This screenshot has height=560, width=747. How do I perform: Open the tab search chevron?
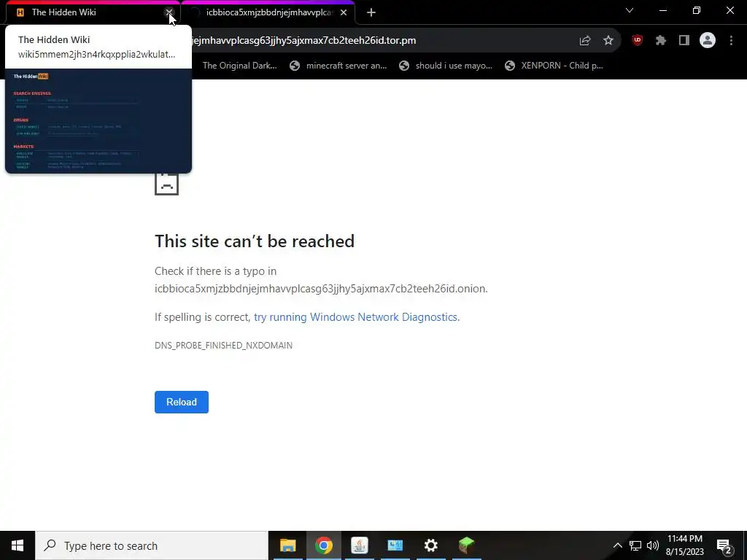[x=630, y=10]
